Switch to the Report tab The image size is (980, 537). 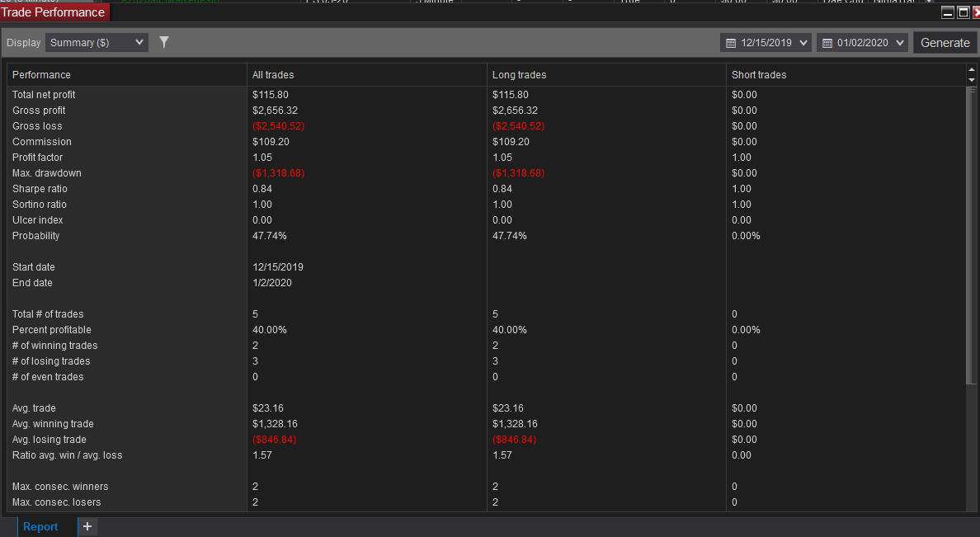click(x=40, y=526)
